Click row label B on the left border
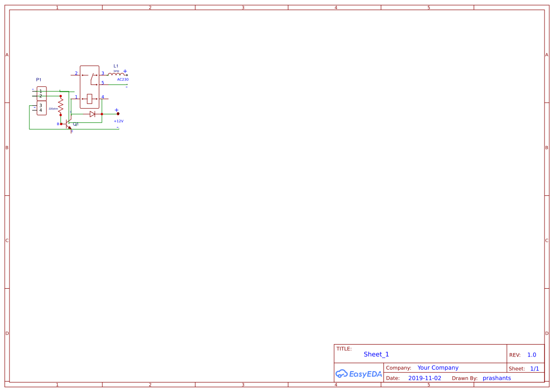554x392 pixels. [x=7, y=147]
